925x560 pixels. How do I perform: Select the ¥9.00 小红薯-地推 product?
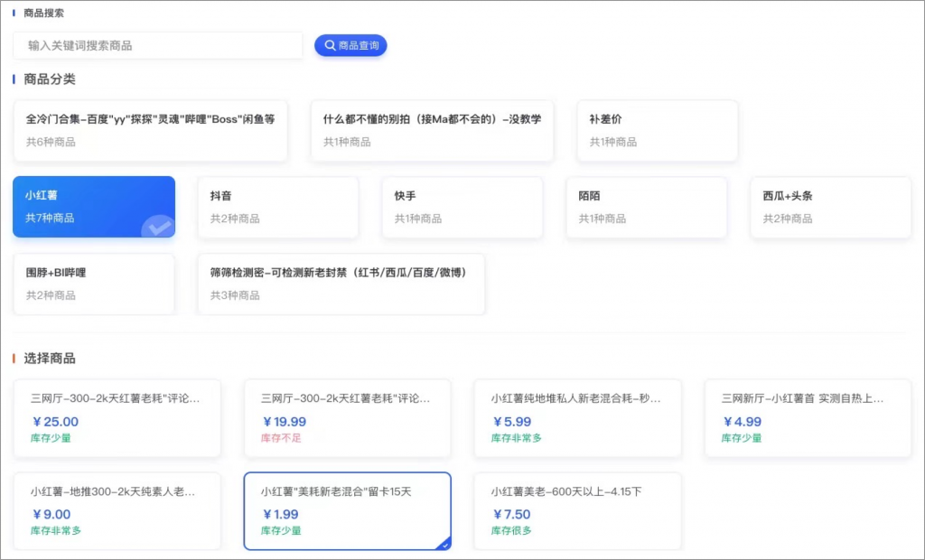click(x=117, y=510)
